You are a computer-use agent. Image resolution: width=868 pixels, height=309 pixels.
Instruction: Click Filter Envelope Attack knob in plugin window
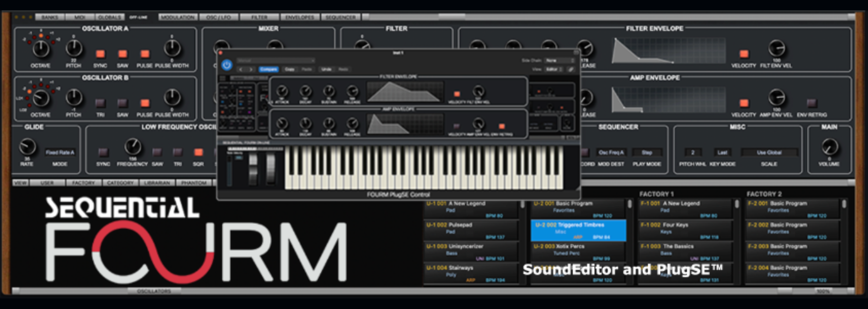[282, 91]
